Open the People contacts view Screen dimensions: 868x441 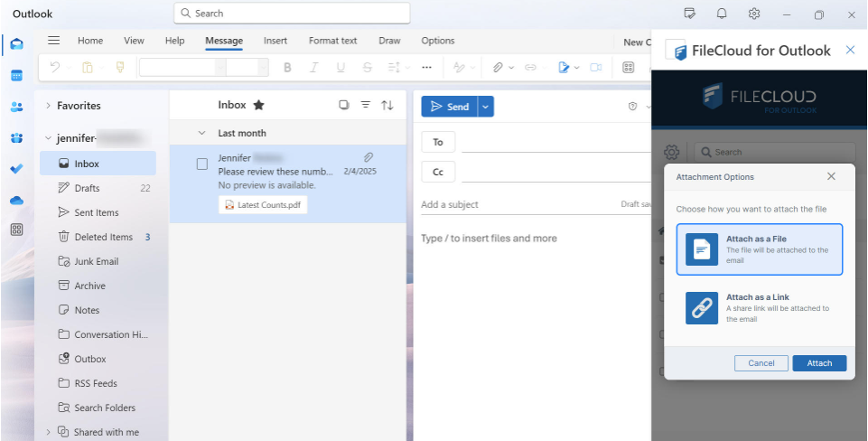[16, 107]
